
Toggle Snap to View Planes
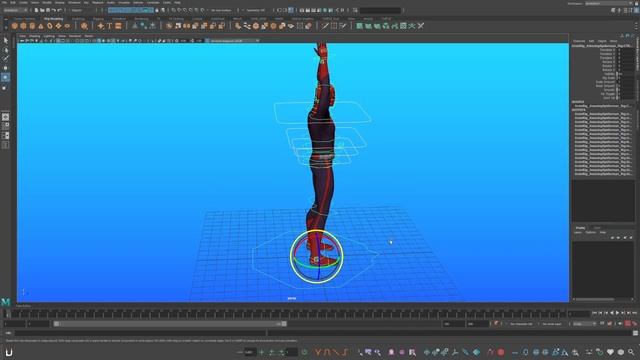pyautogui.click(x=197, y=10)
